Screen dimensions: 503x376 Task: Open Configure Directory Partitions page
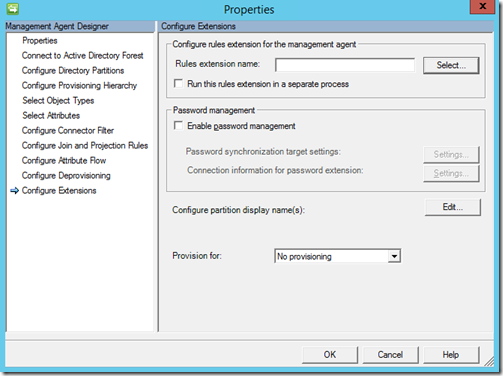73,71
